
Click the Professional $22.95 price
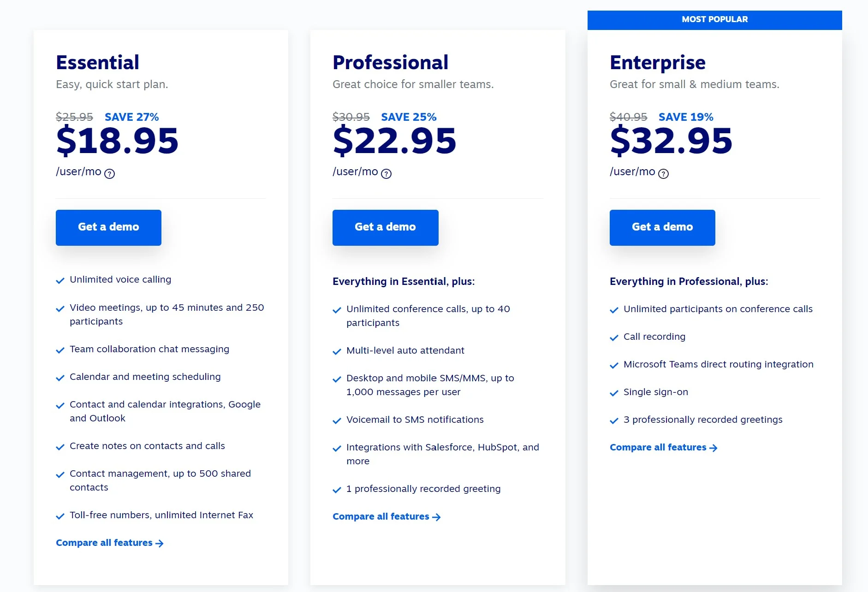(x=394, y=141)
